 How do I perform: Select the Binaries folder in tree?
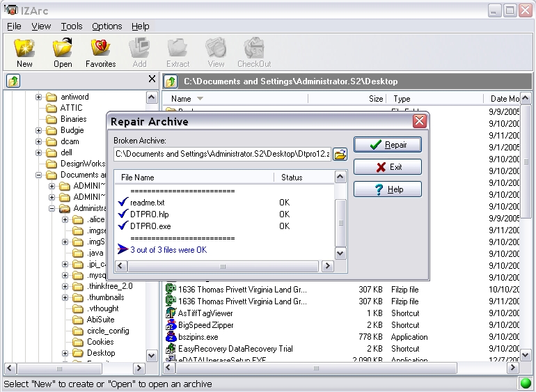coord(74,119)
